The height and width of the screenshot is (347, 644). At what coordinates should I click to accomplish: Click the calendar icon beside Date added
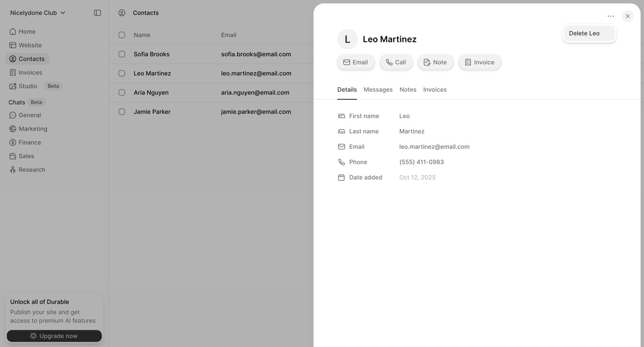point(342,177)
